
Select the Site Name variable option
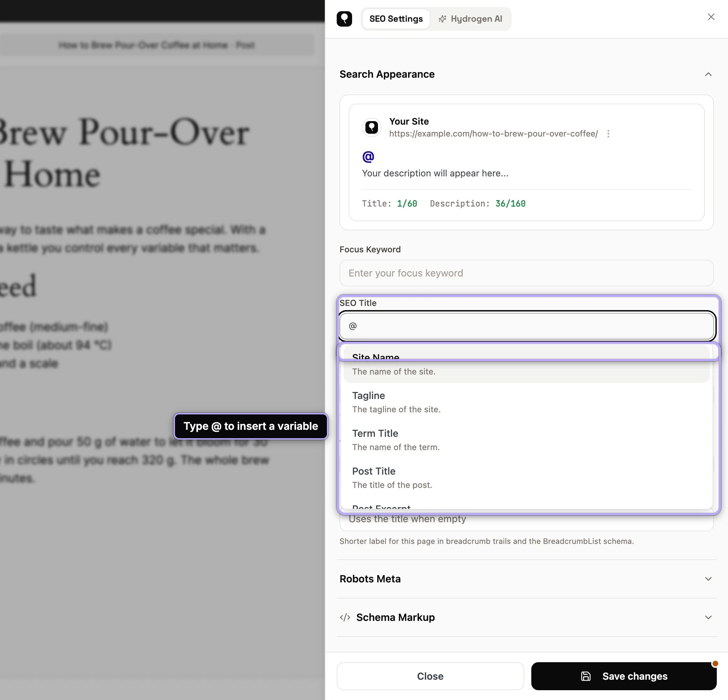(x=526, y=364)
